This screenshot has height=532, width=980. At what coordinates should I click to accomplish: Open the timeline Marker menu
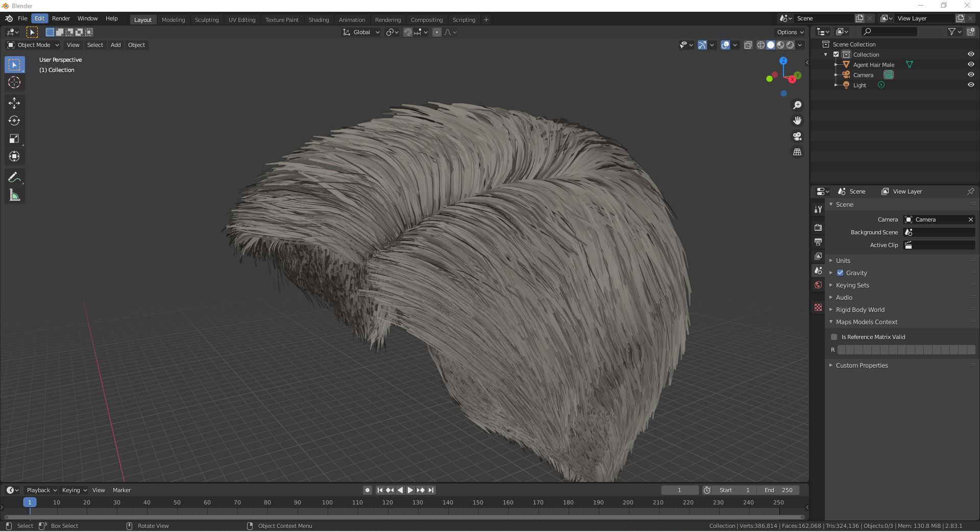[x=121, y=490]
